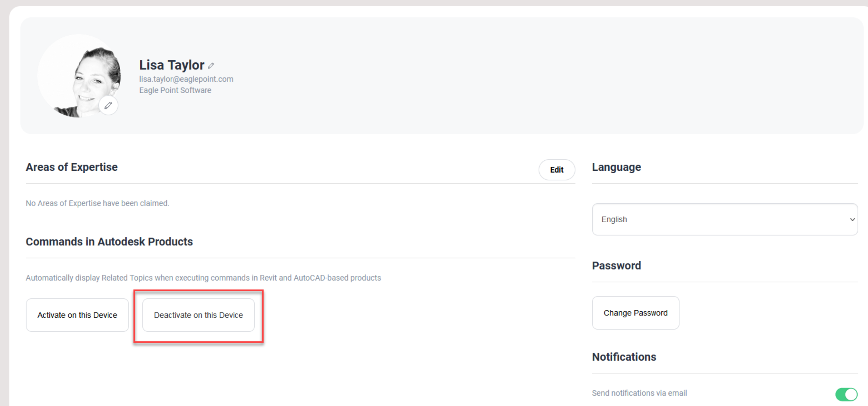Select the email lisa.taylor@eaglepoint.com
This screenshot has height=406, width=868.
(186, 79)
